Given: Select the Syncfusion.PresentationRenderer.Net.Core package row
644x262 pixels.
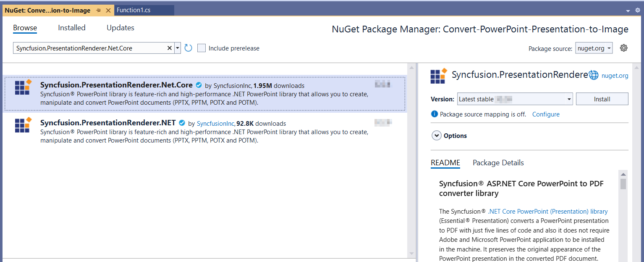Looking at the screenshot, I should pos(205,94).
